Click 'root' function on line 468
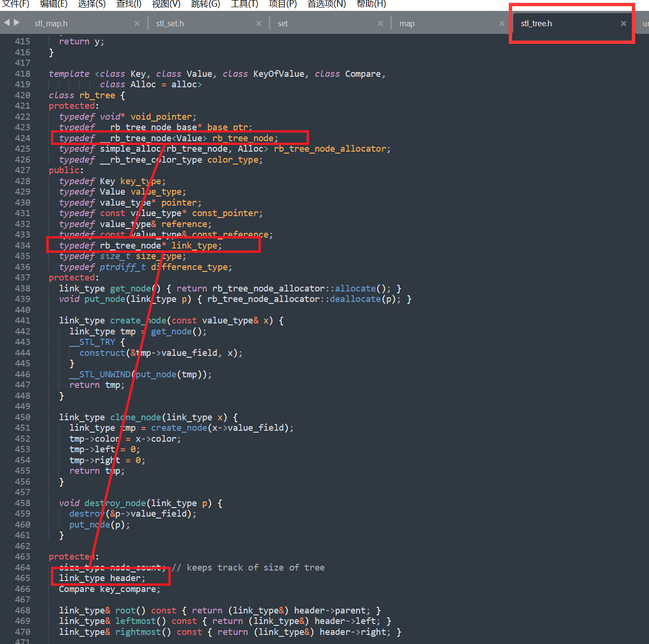 click(x=125, y=611)
